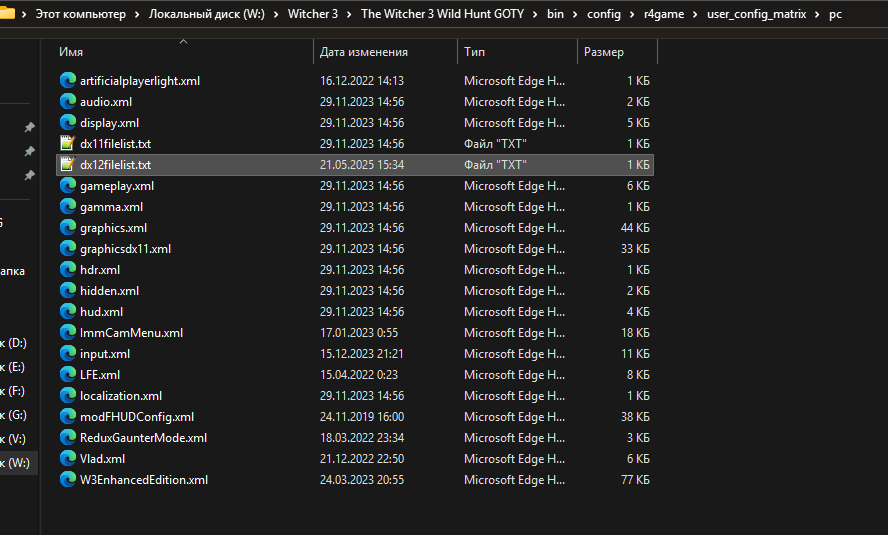The width and height of the screenshot is (888, 535).
Task: Open drive (F:) in the navigation pane
Action: (x=14, y=391)
